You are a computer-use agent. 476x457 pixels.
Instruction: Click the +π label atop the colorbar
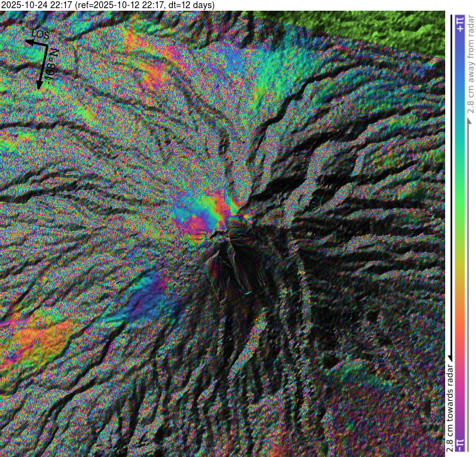(x=460, y=21)
